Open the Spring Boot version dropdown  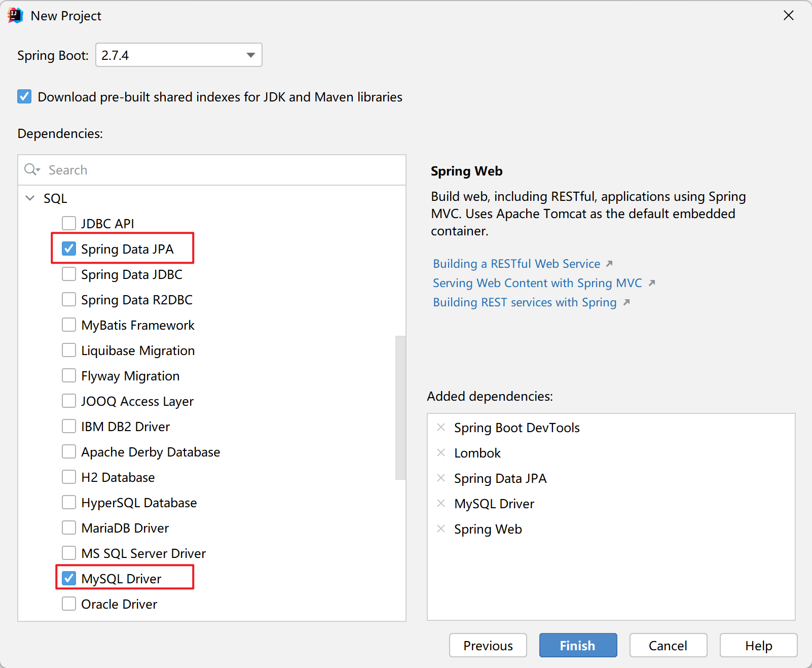tap(179, 55)
